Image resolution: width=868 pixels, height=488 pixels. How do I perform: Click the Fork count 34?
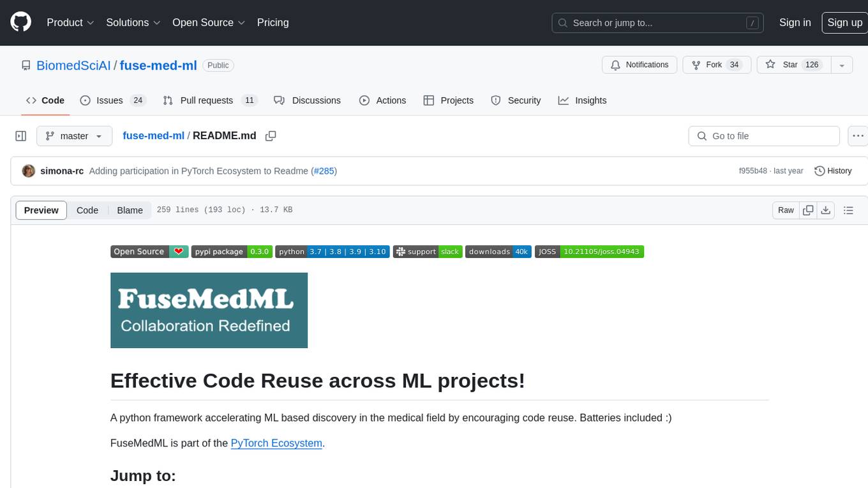[x=735, y=65]
